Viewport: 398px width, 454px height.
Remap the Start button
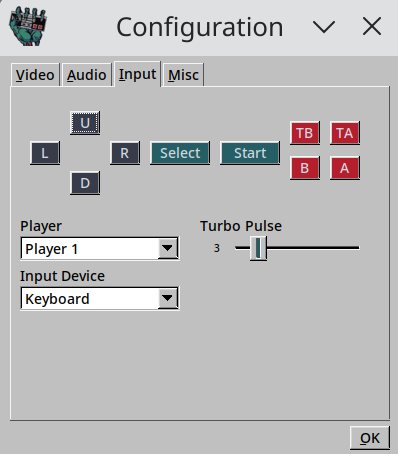click(250, 153)
